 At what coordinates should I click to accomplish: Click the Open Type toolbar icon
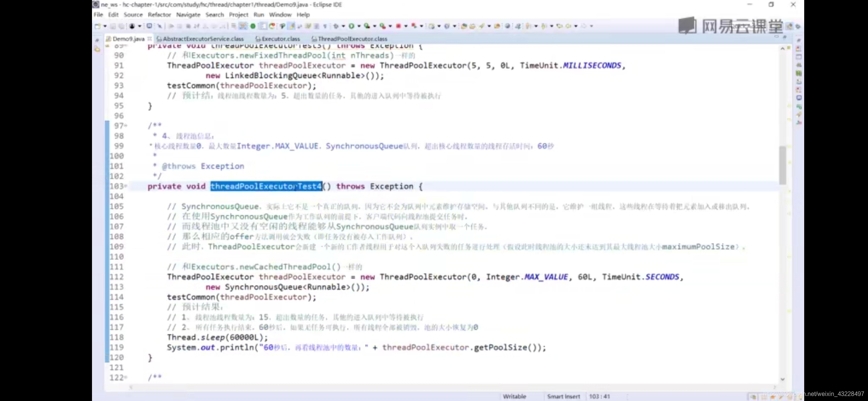point(464,26)
